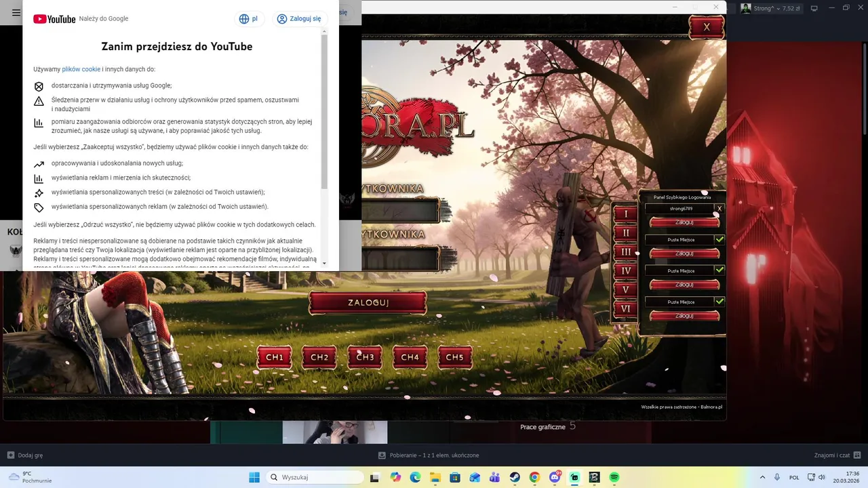Image resolution: width=868 pixels, height=488 pixels.
Task: Click Steam Big Picture monitor icon
Action: click(x=814, y=8)
